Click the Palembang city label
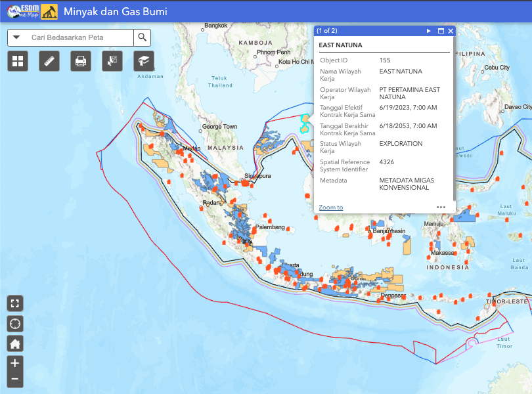The height and width of the screenshot is (394, 532). pyautogui.click(x=270, y=227)
